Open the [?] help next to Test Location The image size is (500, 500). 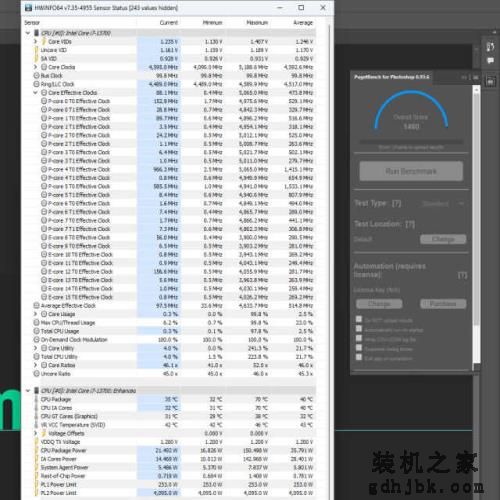[410, 224]
